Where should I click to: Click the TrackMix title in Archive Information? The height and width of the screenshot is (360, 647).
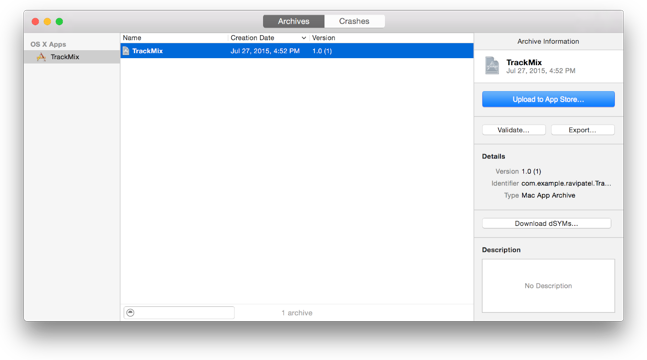[x=524, y=62]
